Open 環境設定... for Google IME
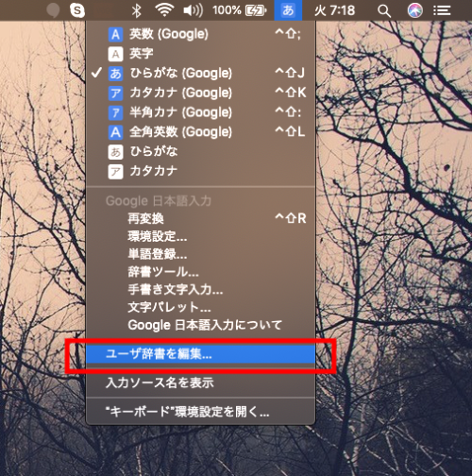Viewport: 472px width, 476px height. (200, 236)
